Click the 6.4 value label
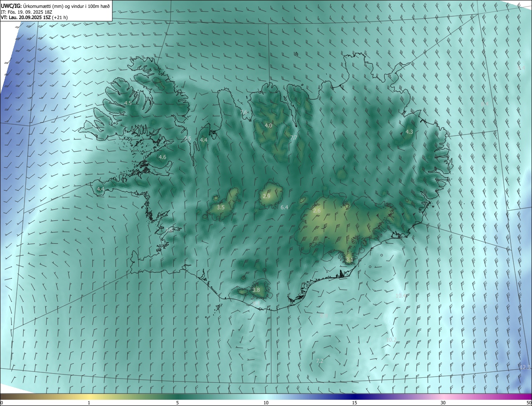 click(x=284, y=207)
